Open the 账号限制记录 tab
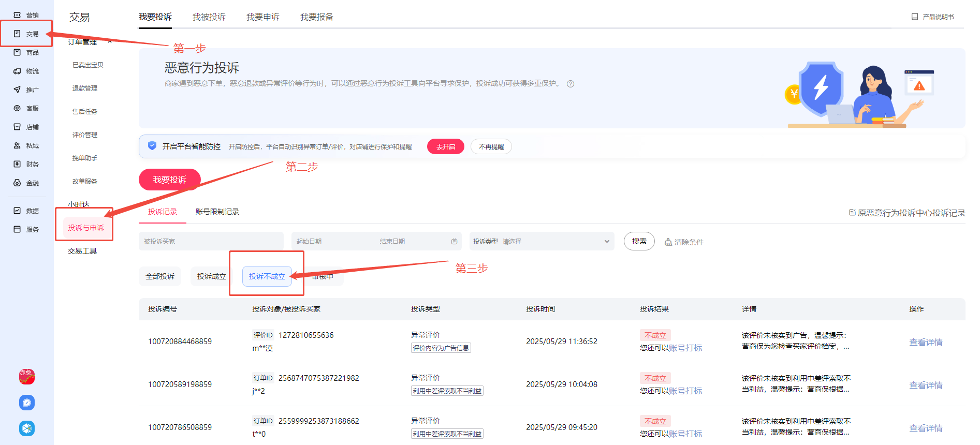 coord(217,212)
